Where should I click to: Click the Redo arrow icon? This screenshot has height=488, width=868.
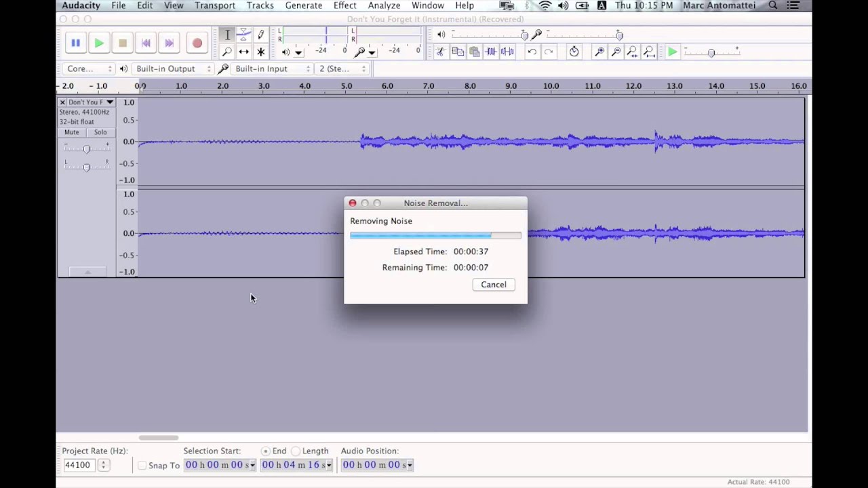(549, 52)
